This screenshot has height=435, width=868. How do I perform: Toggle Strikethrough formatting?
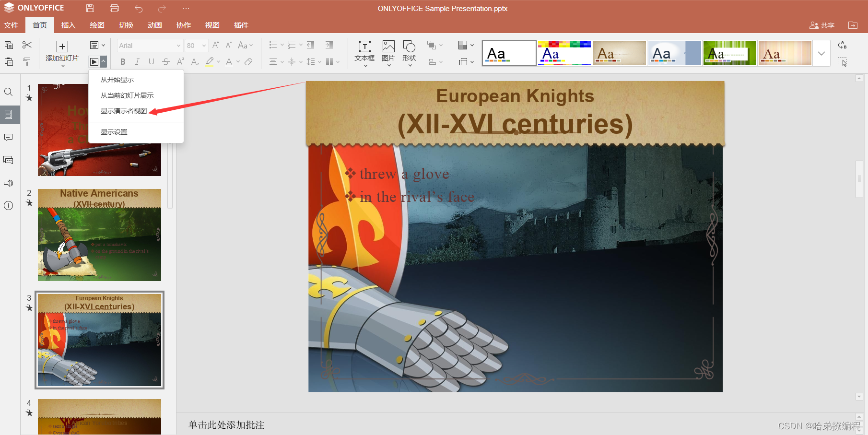pyautogui.click(x=166, y=61)
